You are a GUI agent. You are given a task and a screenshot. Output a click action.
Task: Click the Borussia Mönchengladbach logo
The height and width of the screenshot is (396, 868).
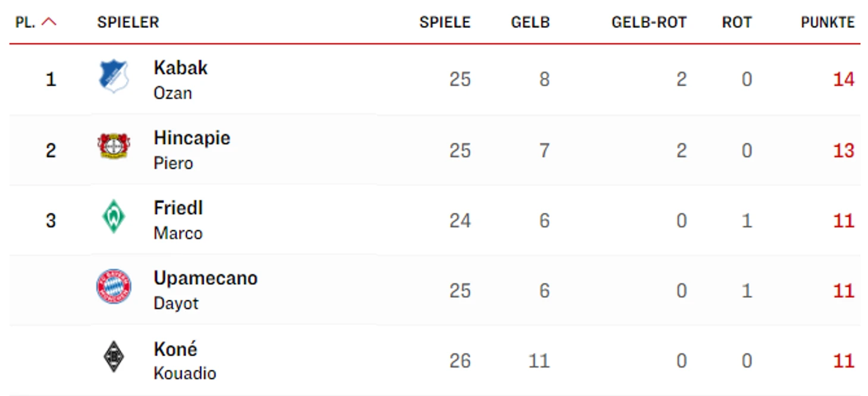(x=114, y=358)
